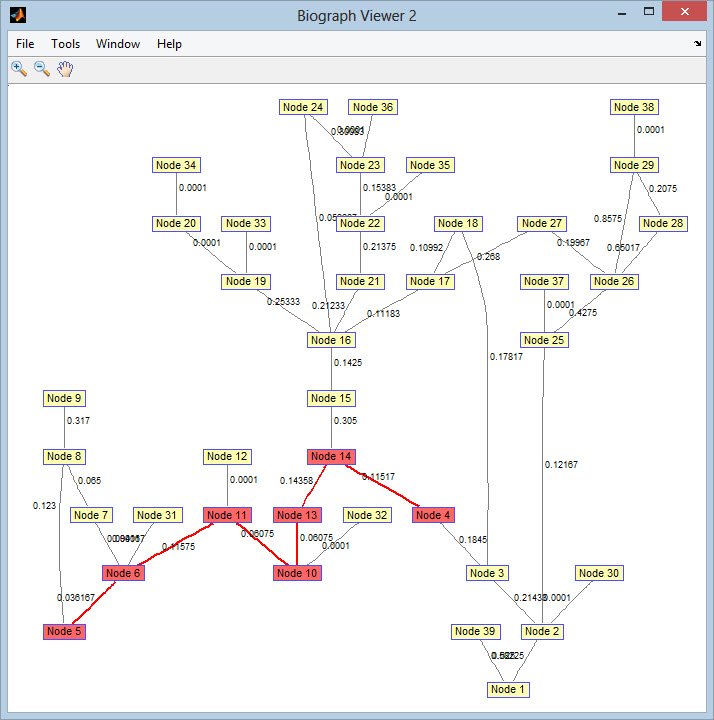The width and height of the screenshot is (714, 720).
Task: Open the Help menu
Action: tap(170, 44)
